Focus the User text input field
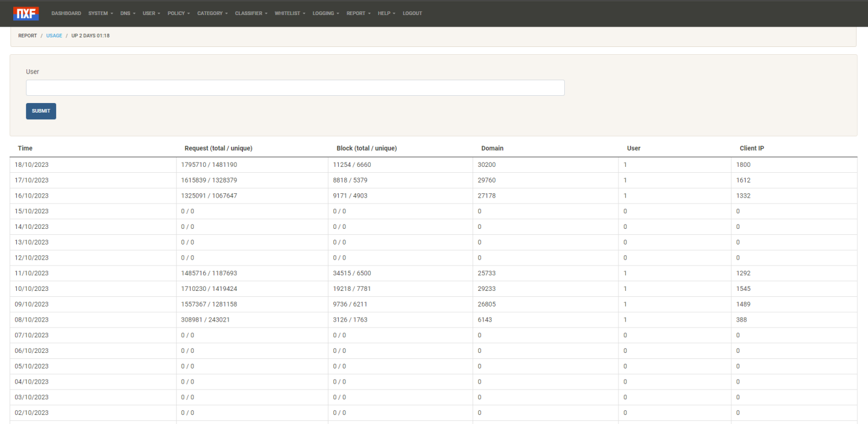Screen dimensions: 868x424 (295, 88)
